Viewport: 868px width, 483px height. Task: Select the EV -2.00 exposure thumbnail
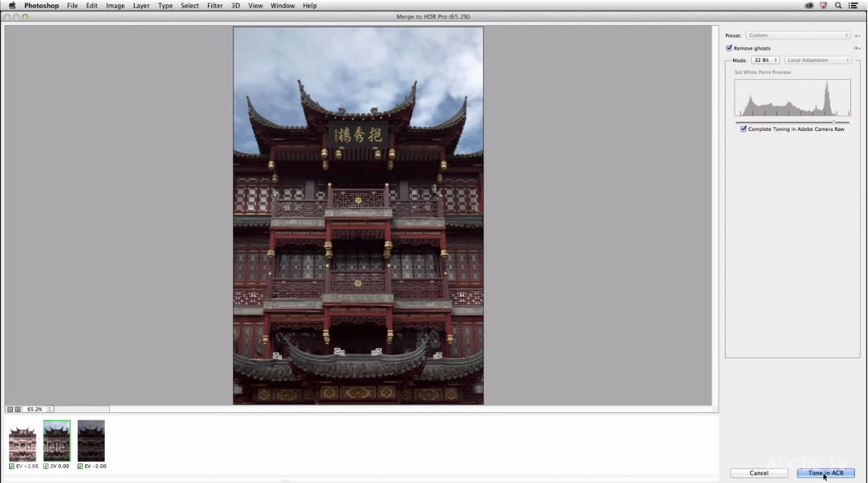[x=91, y=440]
